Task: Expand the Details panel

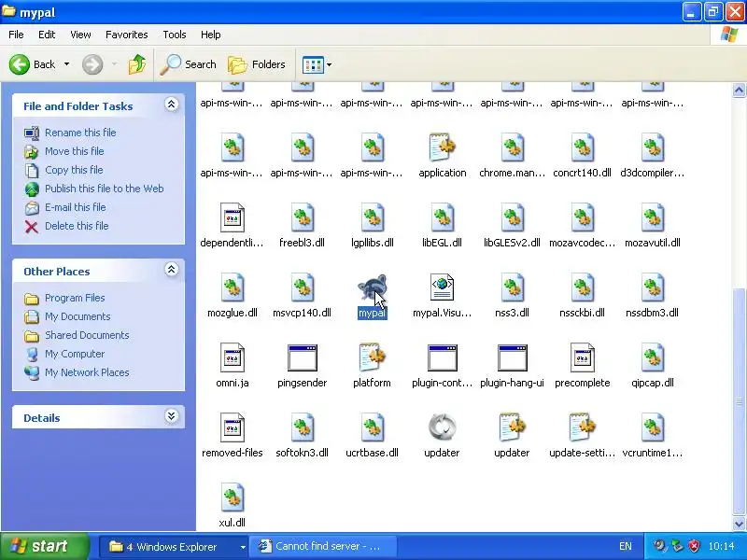Action: [x=171, y=416]
